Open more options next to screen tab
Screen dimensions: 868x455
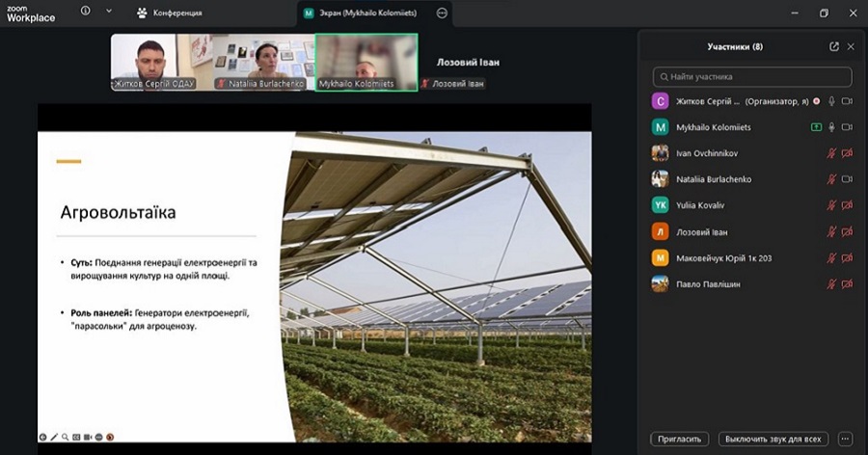coord(442,13)
